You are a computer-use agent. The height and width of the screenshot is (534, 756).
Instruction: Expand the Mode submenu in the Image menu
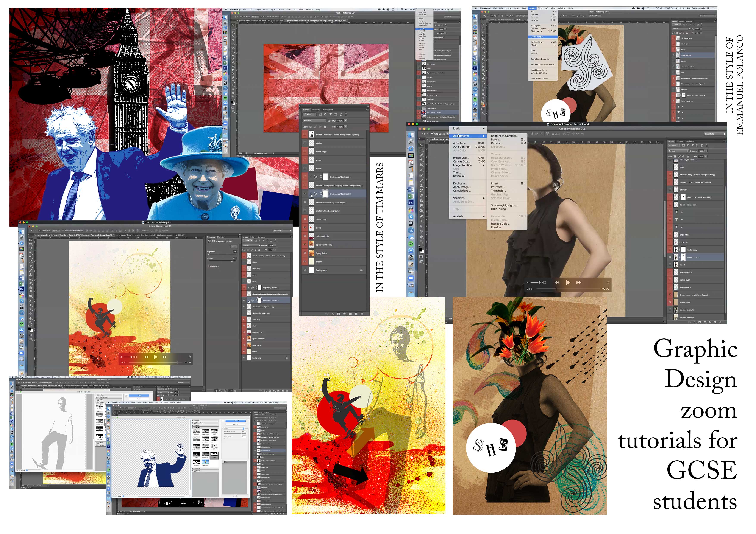point(469,129)
